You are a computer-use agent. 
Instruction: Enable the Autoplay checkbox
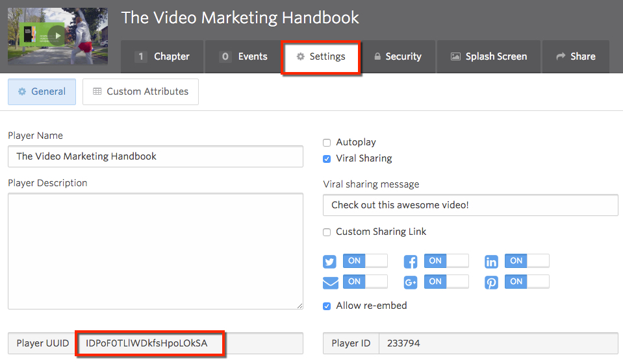point(327,143)
